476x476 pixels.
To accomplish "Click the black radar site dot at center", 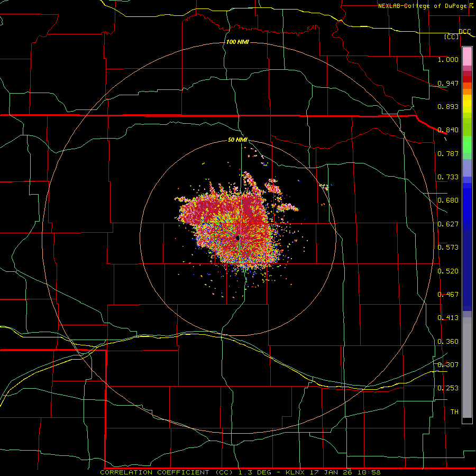I will tap(238, 238).
